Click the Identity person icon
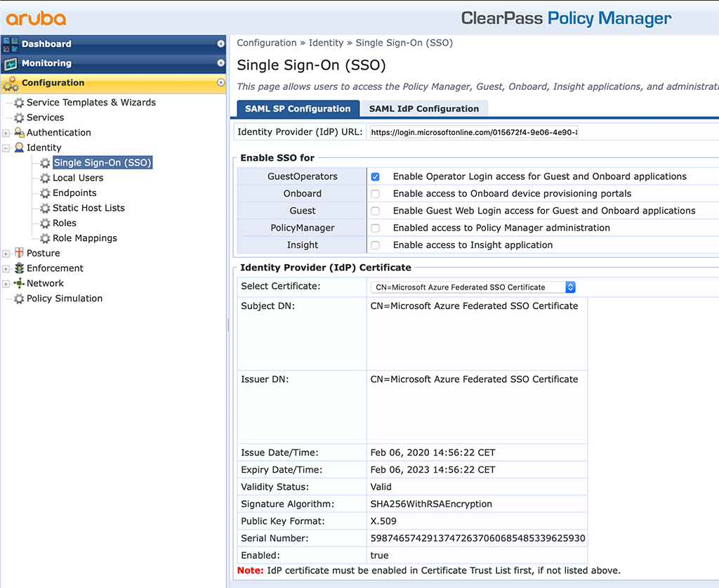Image resolution: width=719 pixels, height=588 pixels. click(x=19, y=148)
